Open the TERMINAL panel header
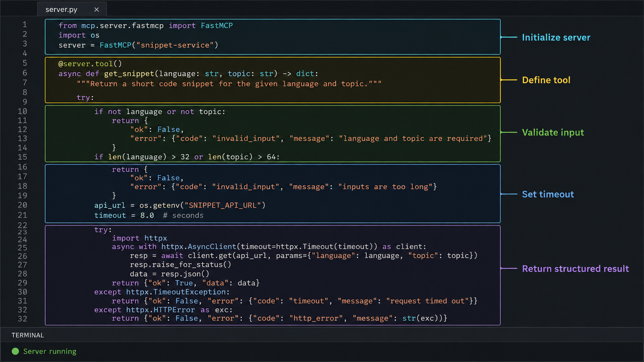The height and width of the screenshot is (362, 644). (x=28, y=335)
